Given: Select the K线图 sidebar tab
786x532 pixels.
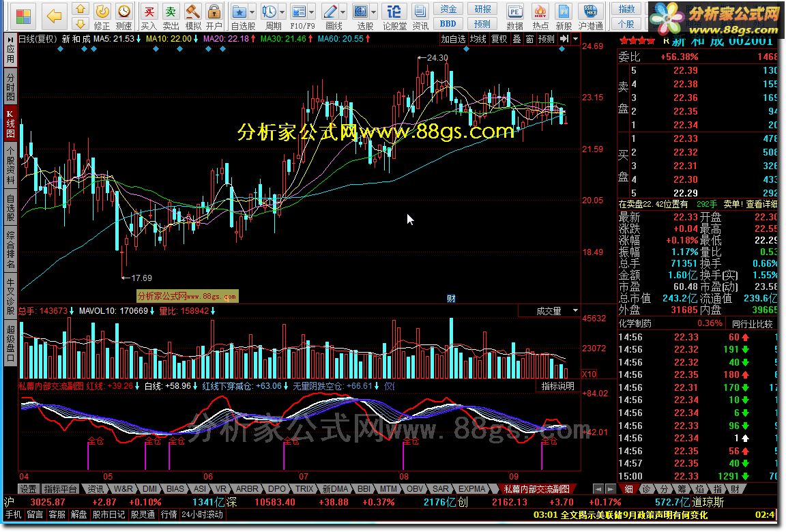Looking at the screenshot, I should click(x=10, y=123).
